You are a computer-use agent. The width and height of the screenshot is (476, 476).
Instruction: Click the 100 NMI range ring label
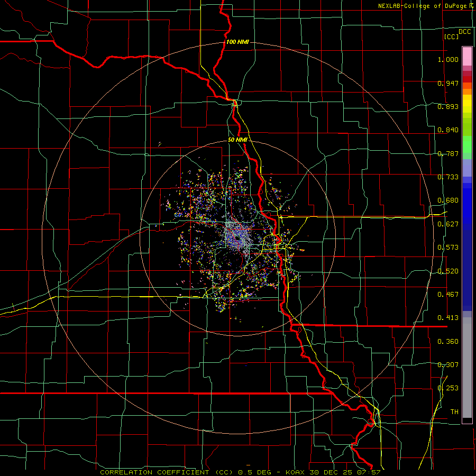(237, 42)
